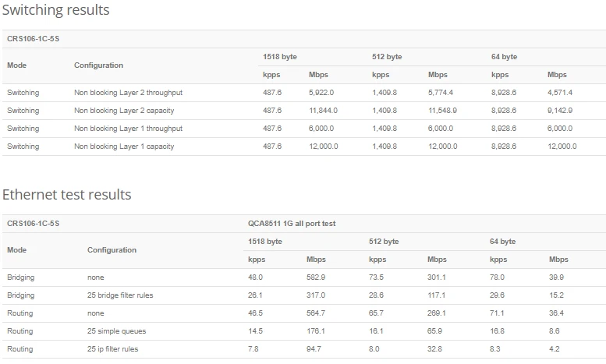Click the 'Switching results' heading

pyautogui.click(x=55, y=10)
